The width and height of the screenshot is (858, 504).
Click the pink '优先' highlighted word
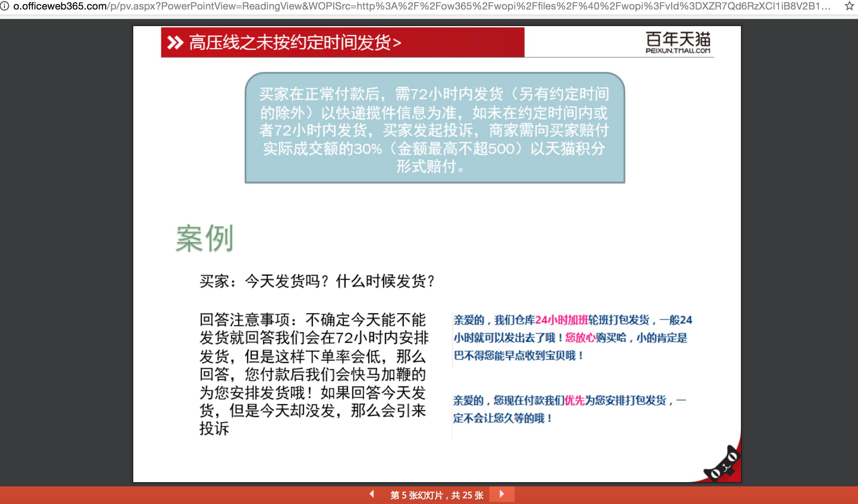coord(574,400)
